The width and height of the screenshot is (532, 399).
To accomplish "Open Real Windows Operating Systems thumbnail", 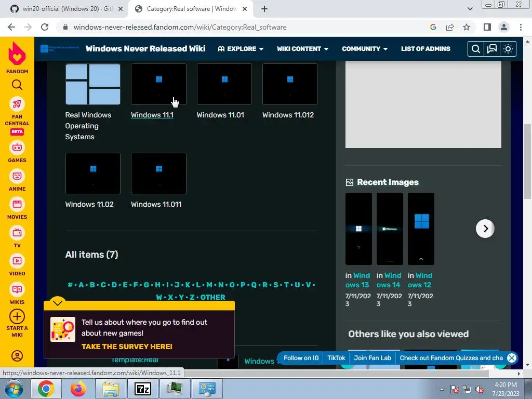I will coord(92,84).
